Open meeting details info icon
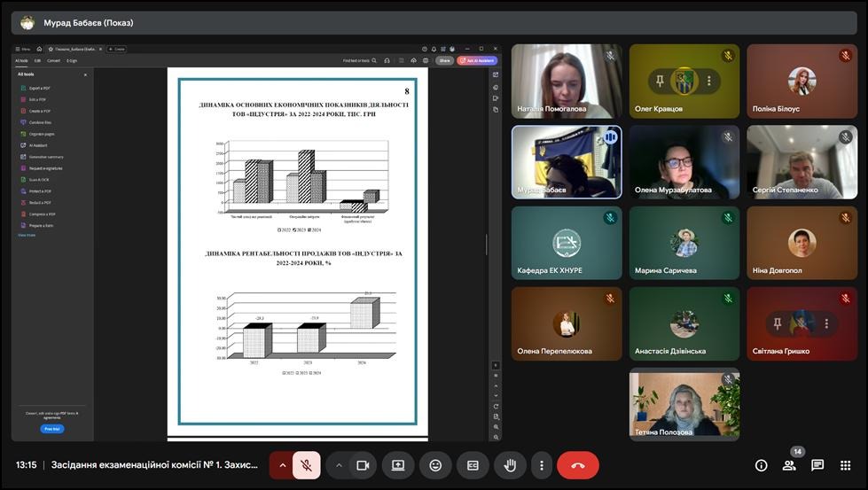868x490 pixels. pos(761,465)
